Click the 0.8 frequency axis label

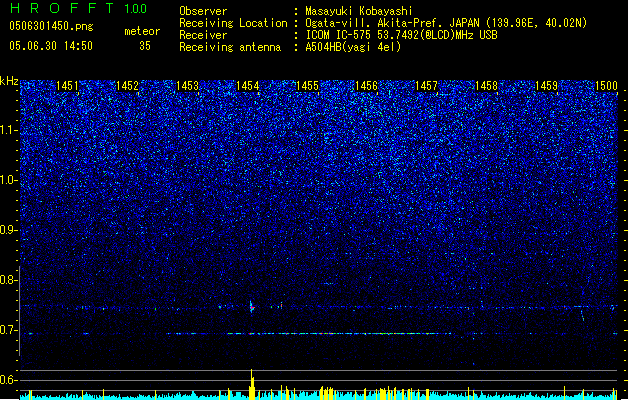[x=9, y=280]
